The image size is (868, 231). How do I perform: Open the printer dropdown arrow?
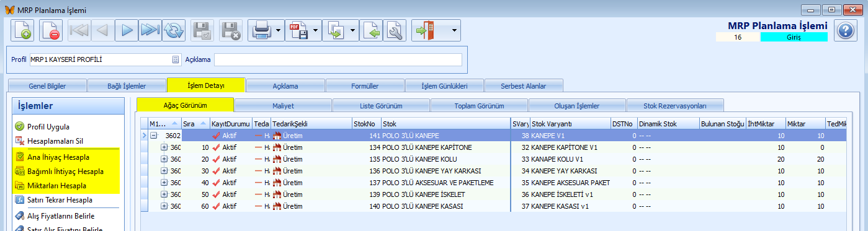[278, 30]
